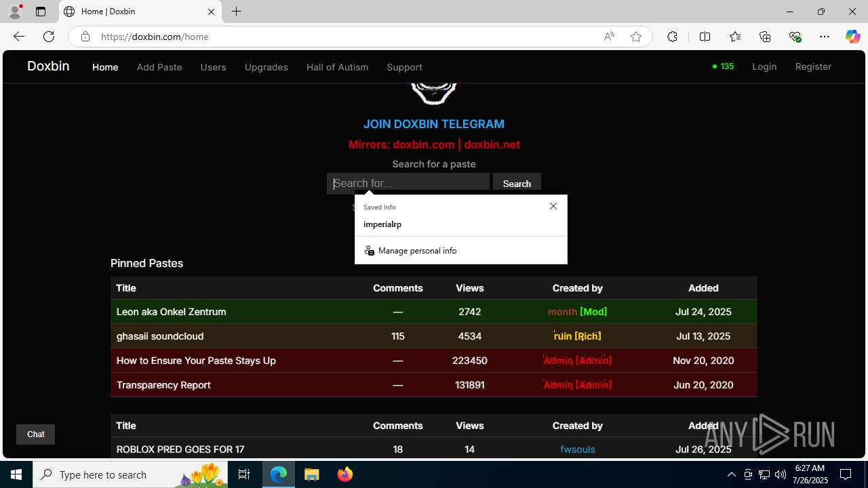Open the Add Paste page
Screen dimensions: 868x488
pyautogui.click(x=159, y=67)
